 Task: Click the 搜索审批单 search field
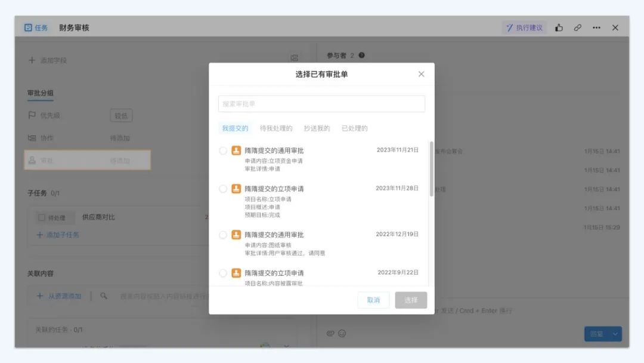[321, 104]
